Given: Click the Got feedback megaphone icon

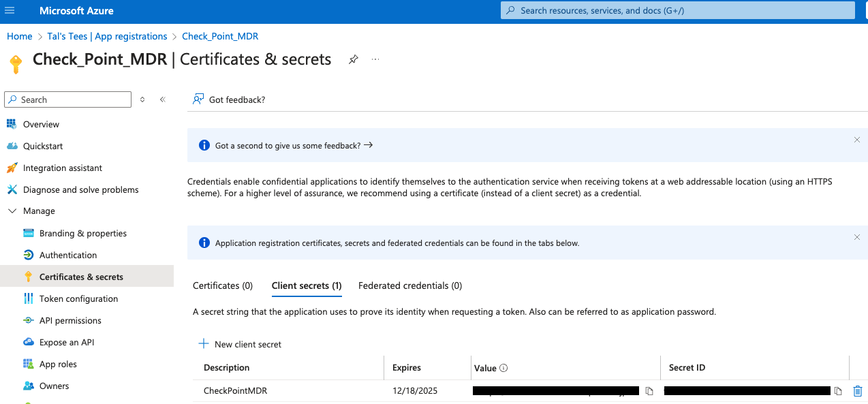Looking at the screenshot, I should [x=198, y=99].
